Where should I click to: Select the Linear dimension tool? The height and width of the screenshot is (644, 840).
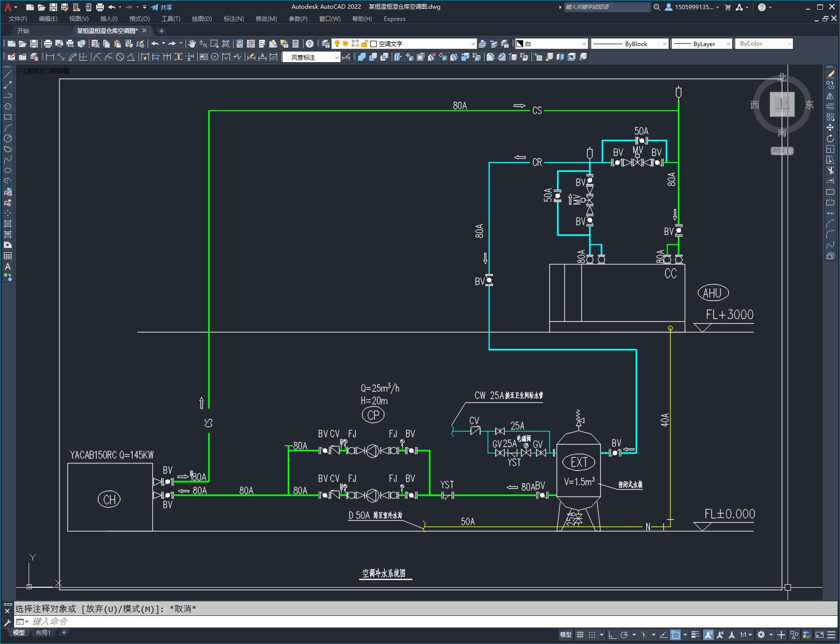click(50, 57)
